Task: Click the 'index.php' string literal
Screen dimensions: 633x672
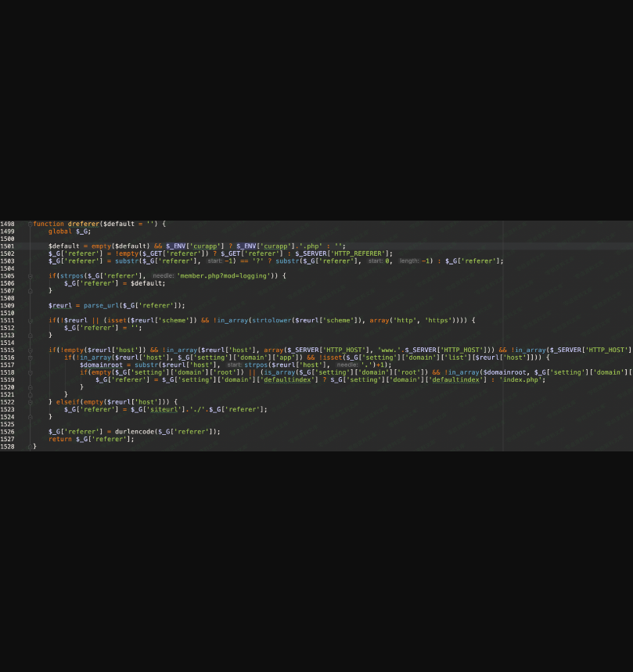Action: (522, 380)
